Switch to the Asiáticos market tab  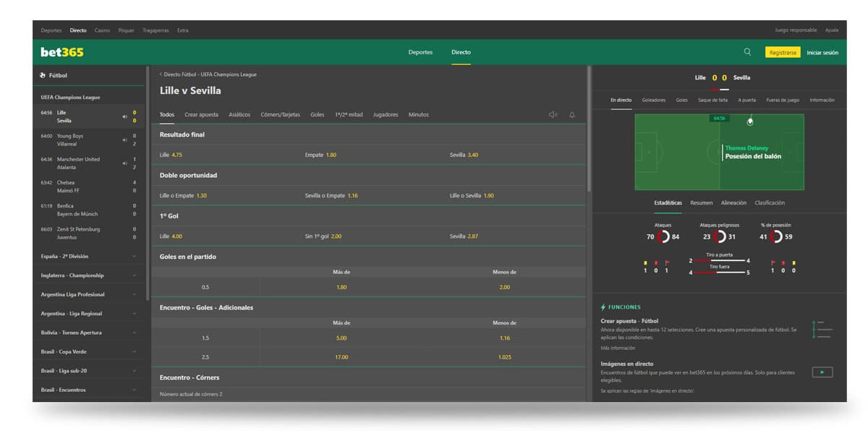tap(239, 114)
